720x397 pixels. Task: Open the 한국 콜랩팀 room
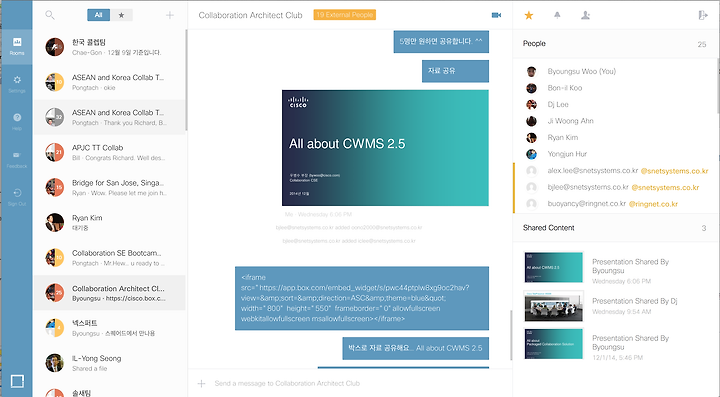point(109,47)
